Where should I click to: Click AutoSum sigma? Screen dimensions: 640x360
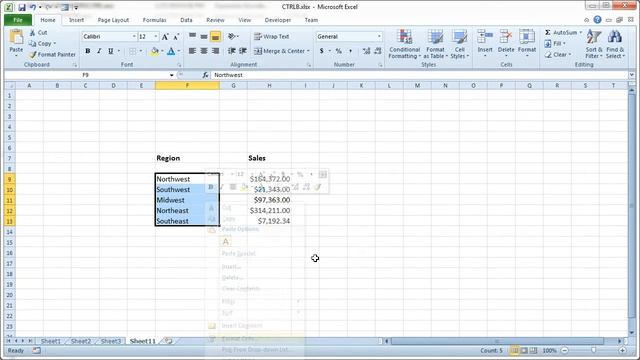point(548,32)
